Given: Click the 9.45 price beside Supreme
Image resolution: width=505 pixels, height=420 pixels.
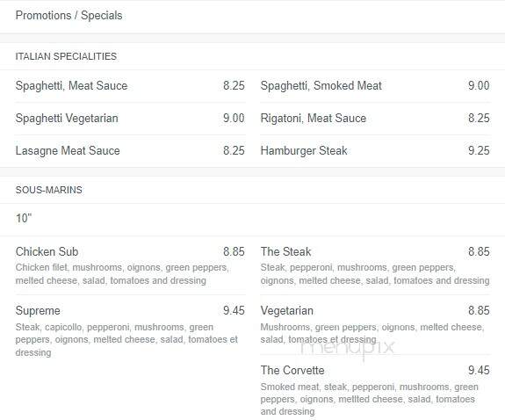Looking at the screenshot, I should (x=234, y=311).
